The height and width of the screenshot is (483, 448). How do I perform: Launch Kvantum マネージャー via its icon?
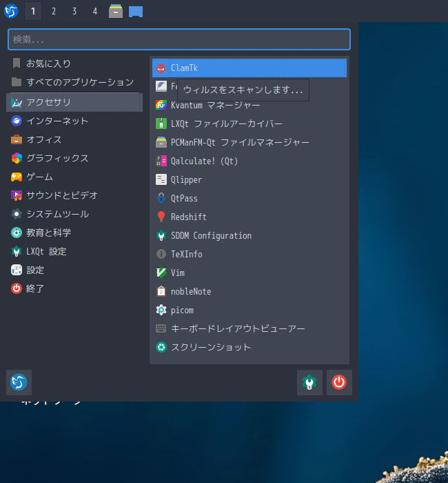(x=161, y=105)
